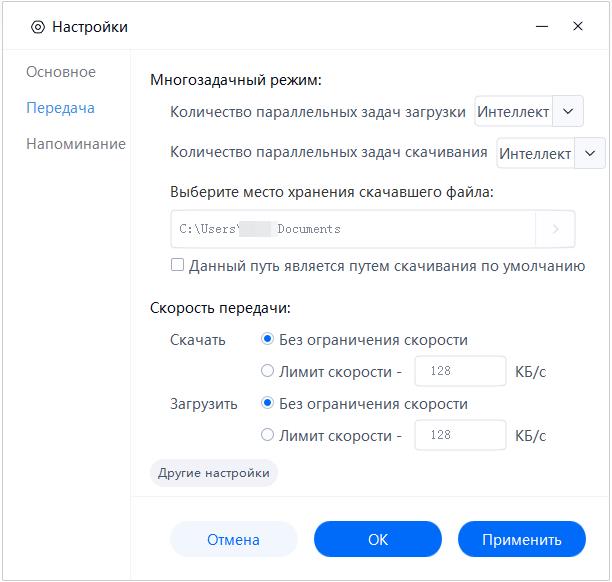Open the Основное settings tab
The width and height of the screenshot is (612, 582).
61,72
